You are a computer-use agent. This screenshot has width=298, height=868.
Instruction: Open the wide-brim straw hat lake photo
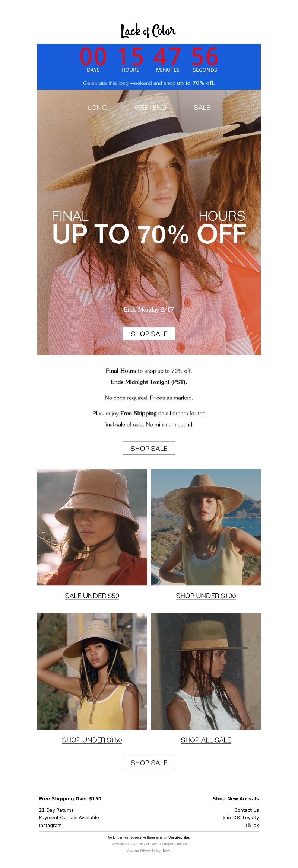click(206, 527)
